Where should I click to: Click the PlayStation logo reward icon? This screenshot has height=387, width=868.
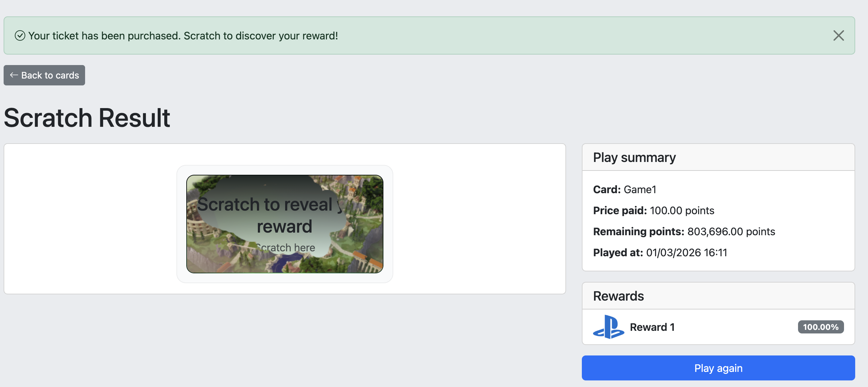pyautogui.click(x=608, y=327)
